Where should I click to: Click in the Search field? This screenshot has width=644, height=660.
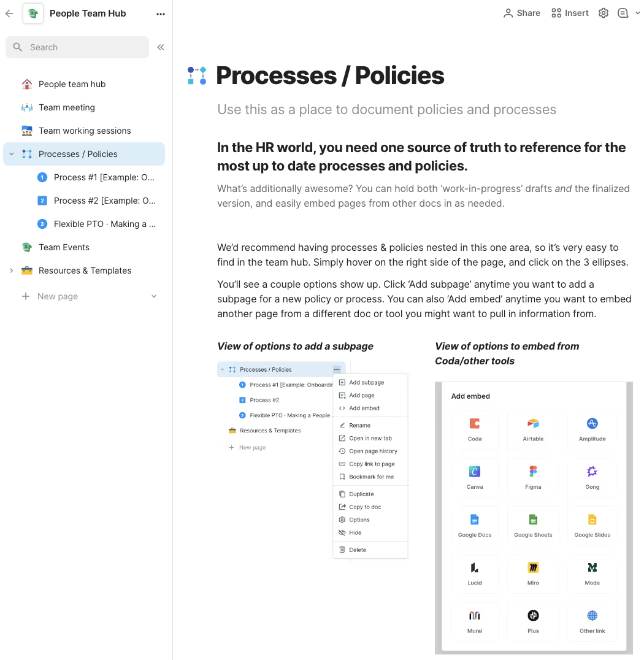click(77, 47)
